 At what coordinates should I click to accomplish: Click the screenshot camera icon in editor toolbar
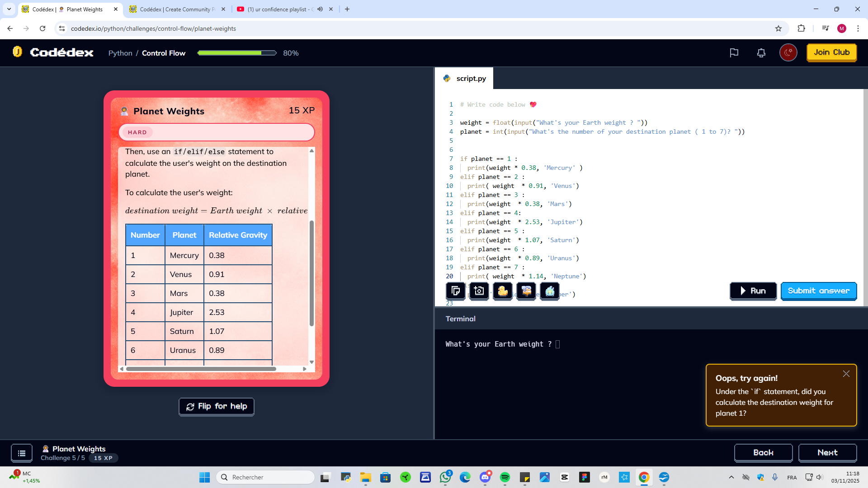coord(479,291)
